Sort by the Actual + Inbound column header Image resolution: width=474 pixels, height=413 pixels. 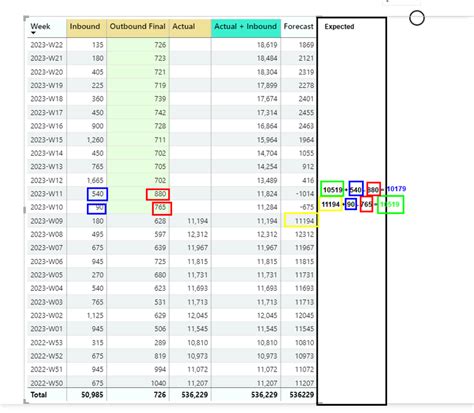tap(245, 26)
